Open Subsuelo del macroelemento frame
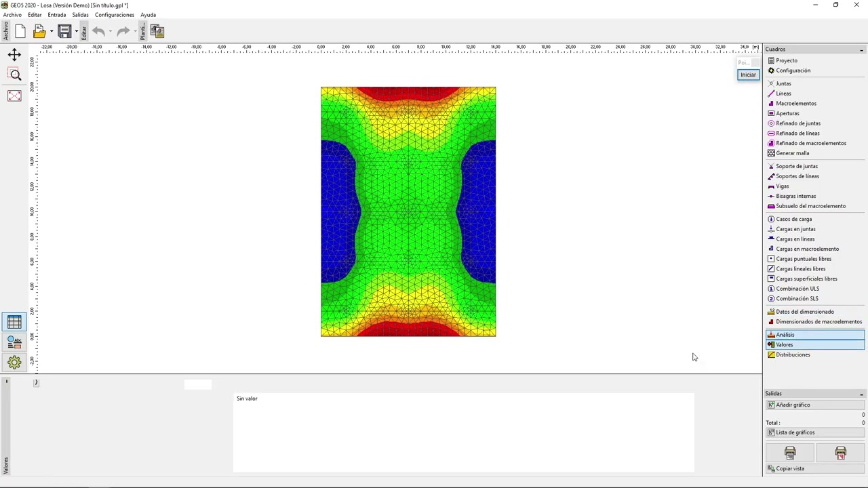Viewport: 868px width, 488px height. point(815,206)
